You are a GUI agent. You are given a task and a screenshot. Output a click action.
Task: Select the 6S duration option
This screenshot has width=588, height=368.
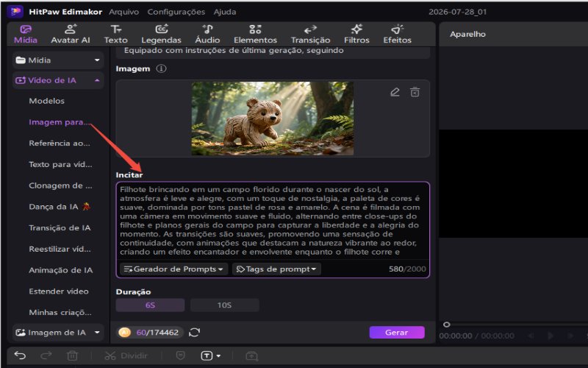pyautogui.click(x=150, y=305)
